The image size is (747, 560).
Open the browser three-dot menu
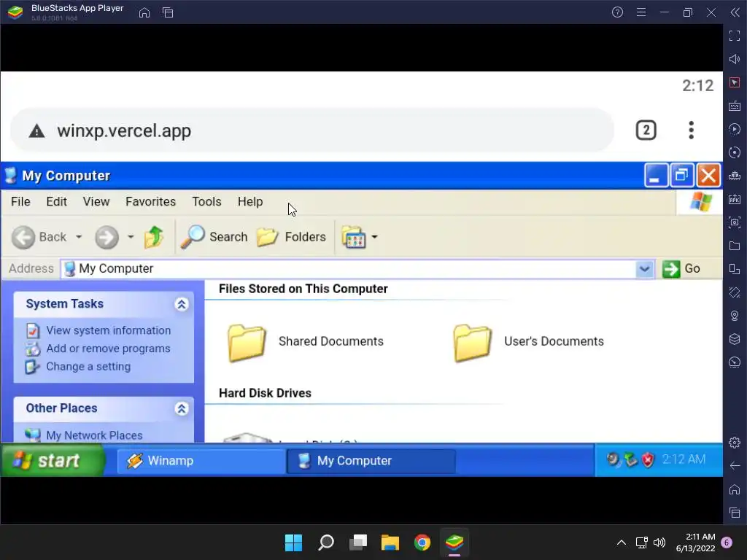(691, 131)
